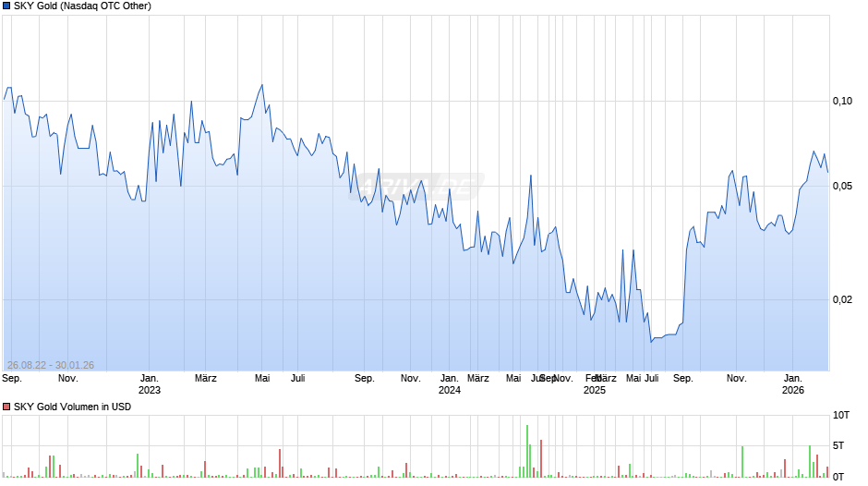This screenshot has height=486, width=868.
Task: Click the 2023 year label
Action: [150, 390]
